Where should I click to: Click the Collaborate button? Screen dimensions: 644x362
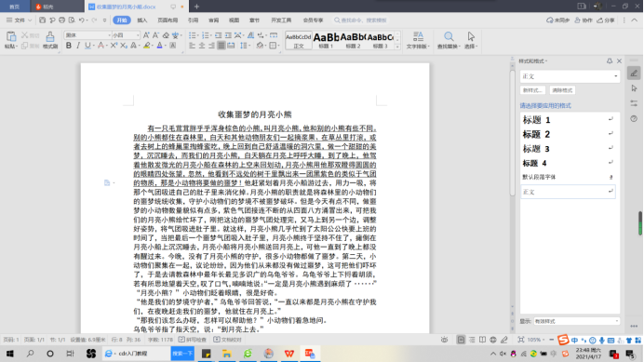[x=584, y=20]
